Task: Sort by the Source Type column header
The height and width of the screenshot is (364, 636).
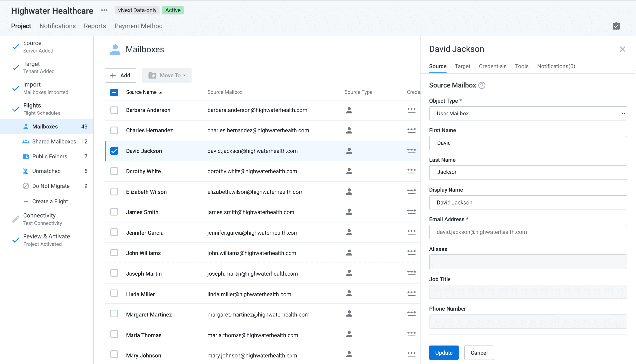Action: [358, 92]
